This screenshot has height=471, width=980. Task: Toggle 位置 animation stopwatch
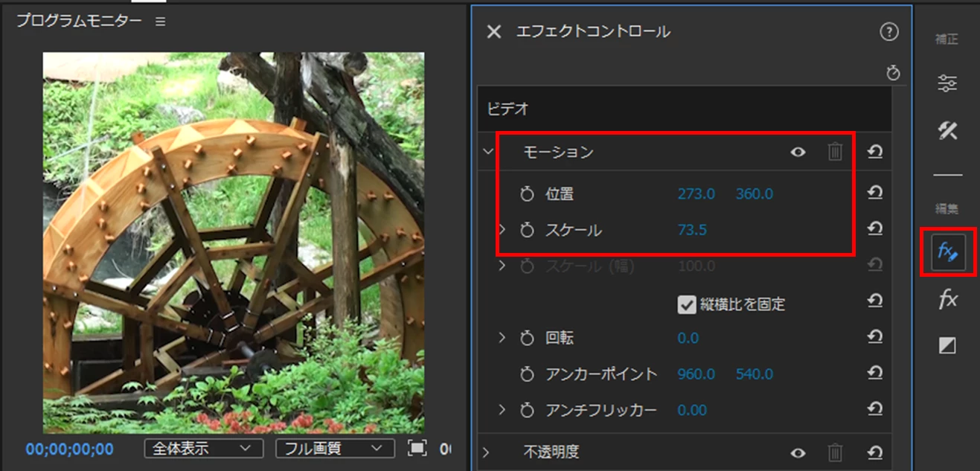(528, 194)
